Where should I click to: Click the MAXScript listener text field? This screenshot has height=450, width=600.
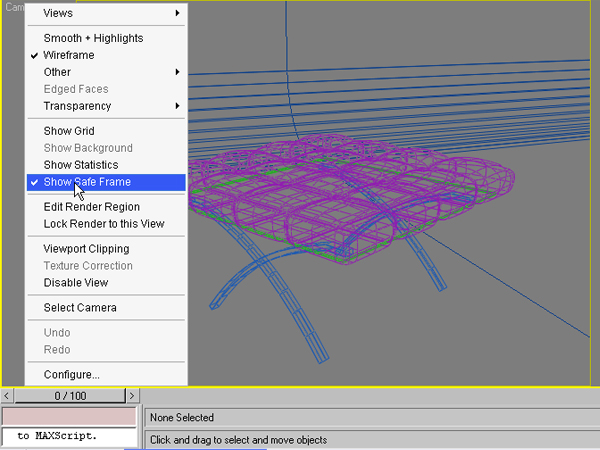tap(69, 436)
